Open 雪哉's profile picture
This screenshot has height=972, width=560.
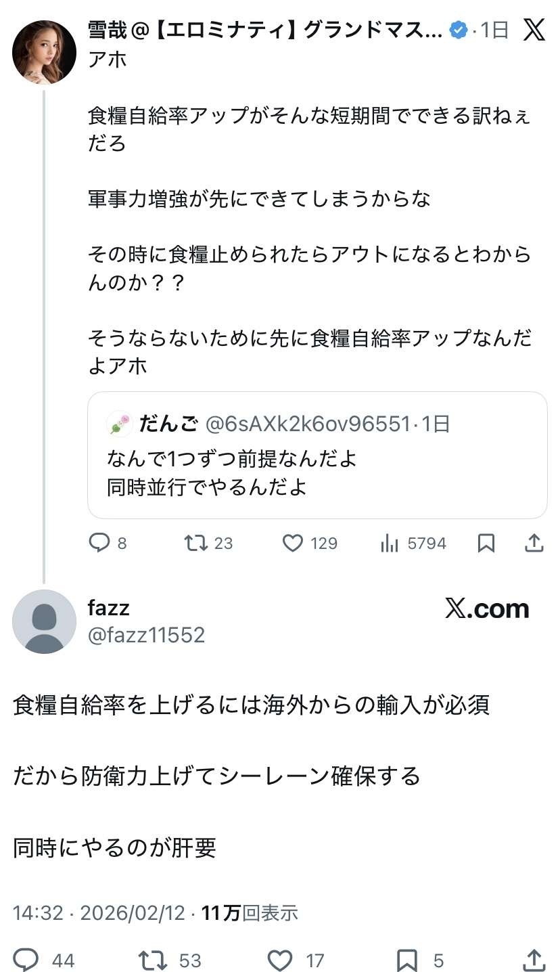[x=45, y=52]
